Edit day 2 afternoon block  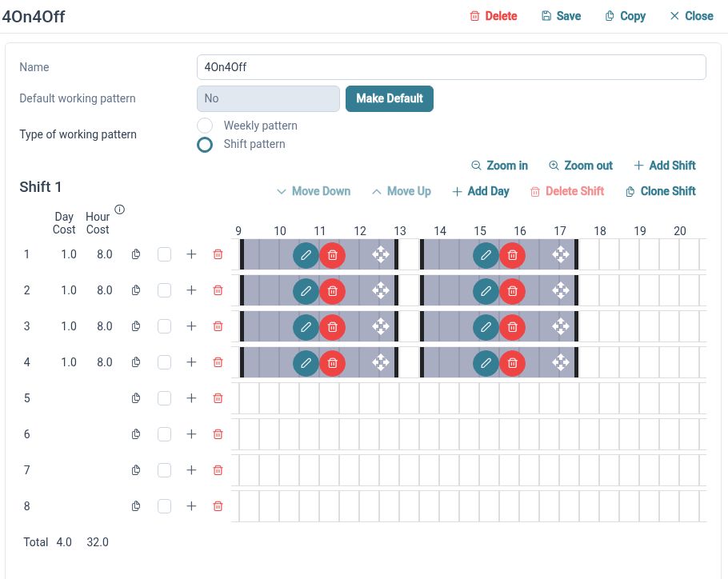[x=486, y=291]
